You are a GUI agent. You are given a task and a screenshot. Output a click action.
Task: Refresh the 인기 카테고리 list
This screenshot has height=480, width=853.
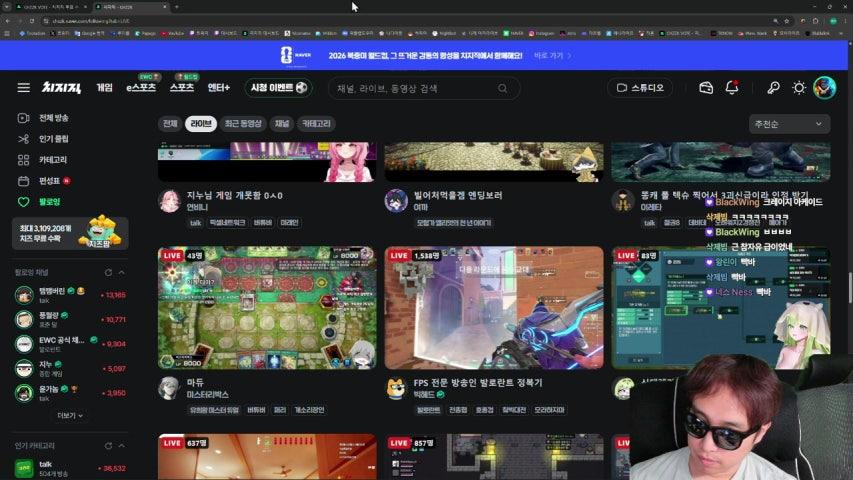coord(108,446)
